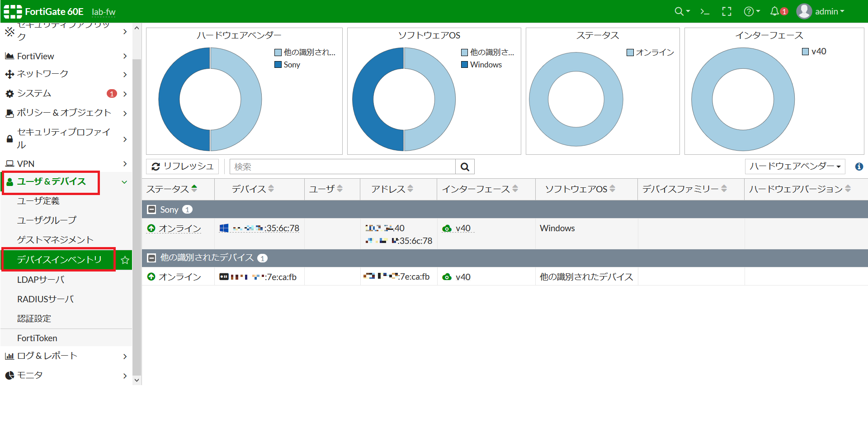Expand the ネットワーク menu

[x=66, y=74]
